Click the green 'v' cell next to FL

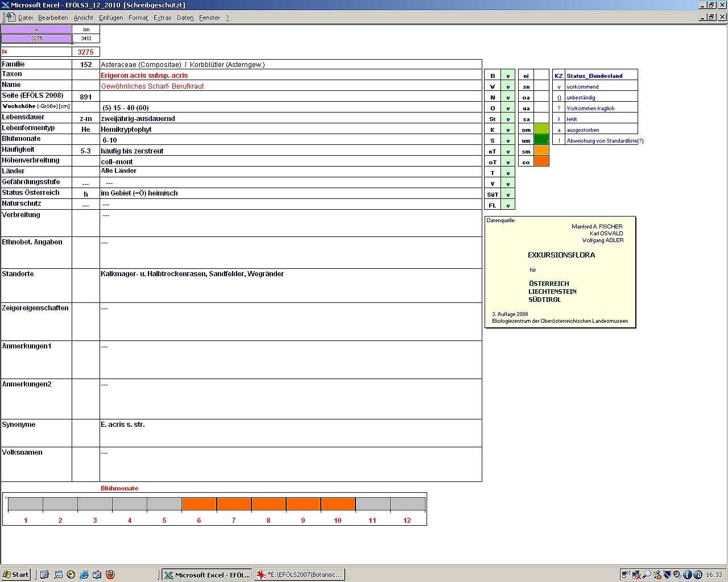[x=508, y=205]
